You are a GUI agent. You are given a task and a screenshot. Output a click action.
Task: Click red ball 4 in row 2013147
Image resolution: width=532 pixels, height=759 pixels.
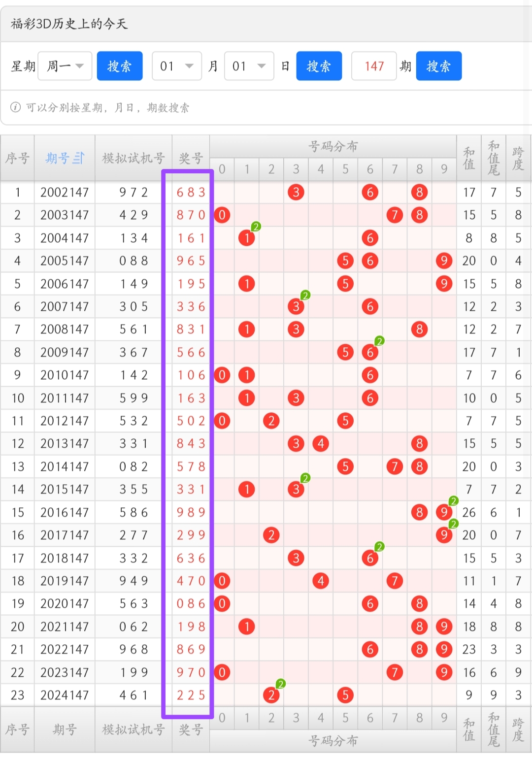point(321,444)
